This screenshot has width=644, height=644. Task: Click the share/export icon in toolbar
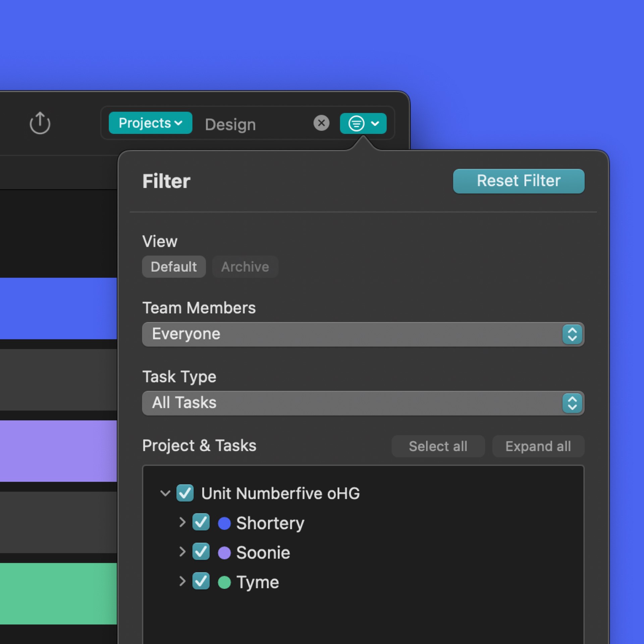(40, 123)
